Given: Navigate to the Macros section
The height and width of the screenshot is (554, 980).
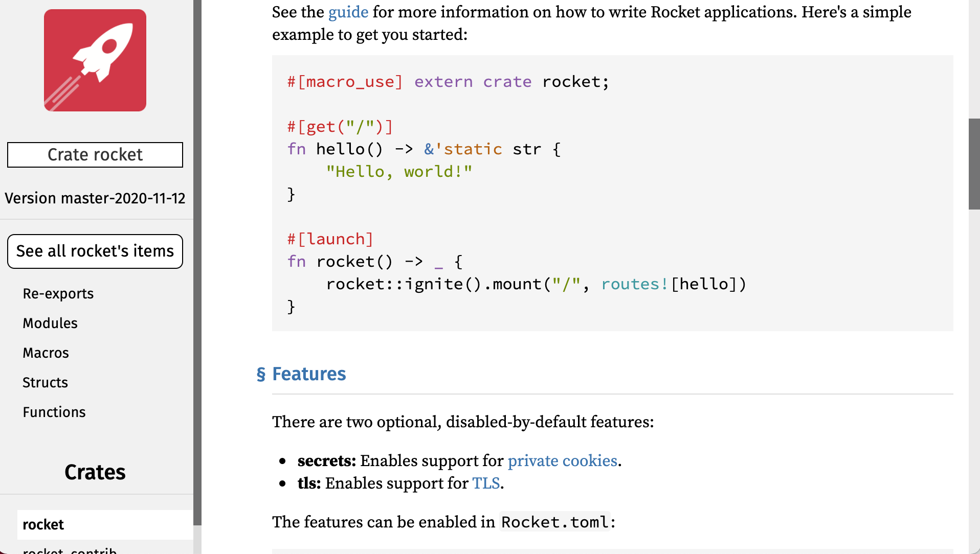Looking at the screenshot, I should point(46,353).
